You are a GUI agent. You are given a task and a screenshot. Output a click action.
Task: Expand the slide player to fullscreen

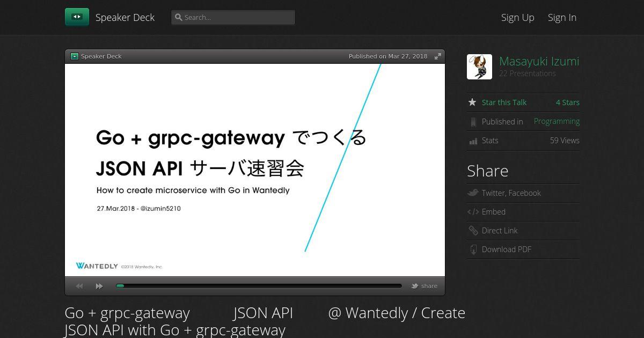tap(438, 56)
